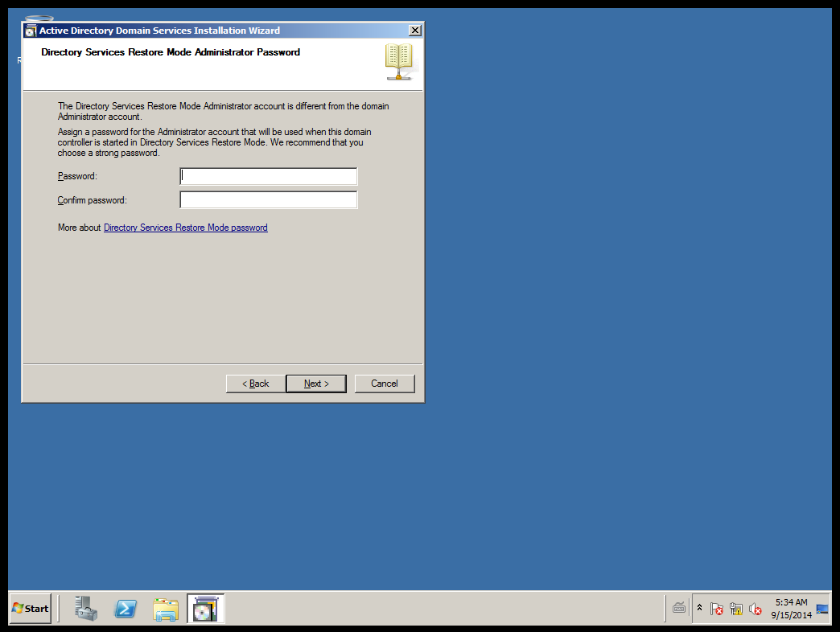The width and height of the screenshot is (840, 632).
Task: Launch Server Manager from taskbar
Action: point(86,609)
